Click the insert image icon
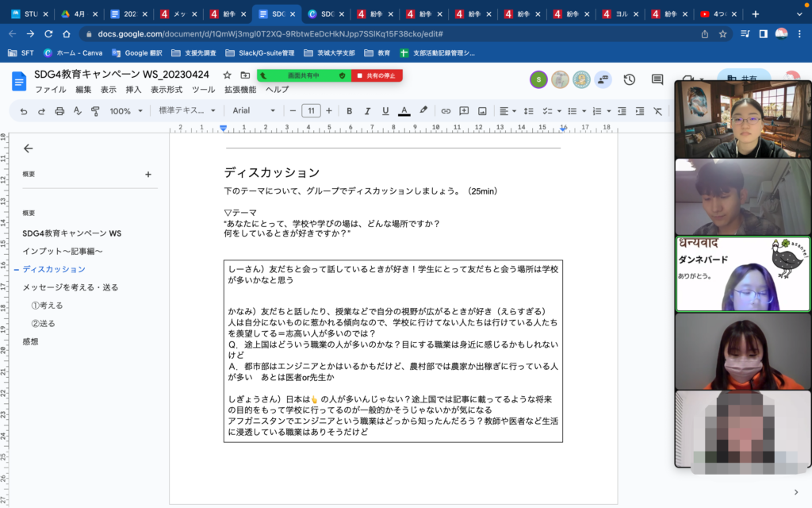 [x=482, y=111]
